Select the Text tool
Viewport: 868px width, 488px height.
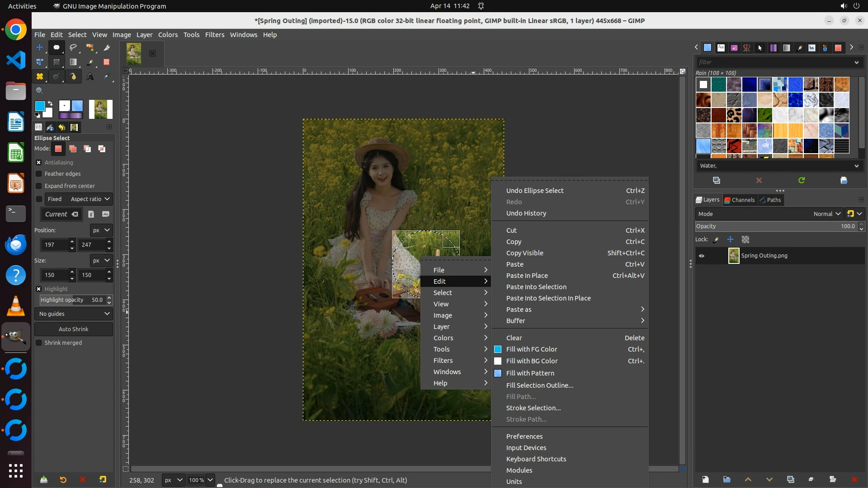[x=90, y=77]
